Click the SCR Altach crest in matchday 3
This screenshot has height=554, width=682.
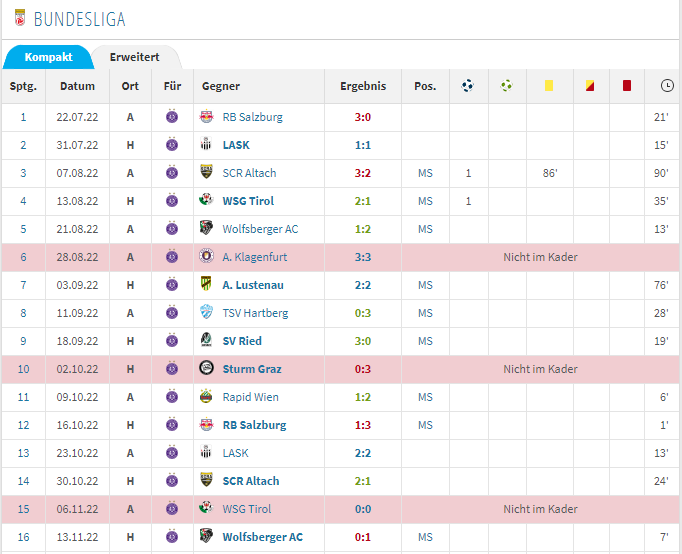click(x=206, y=173)
